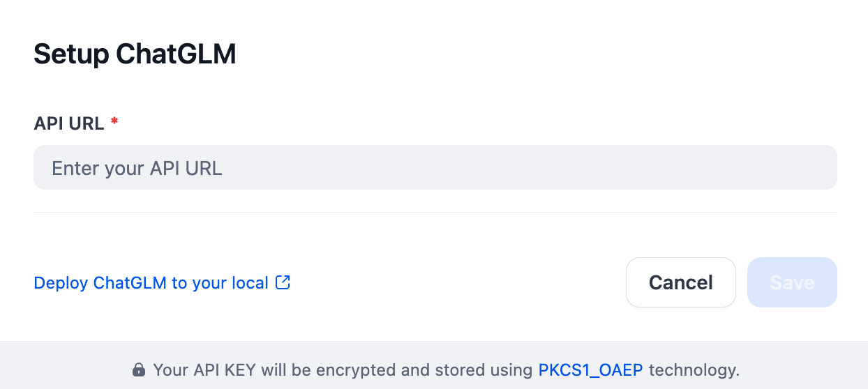Click the divider line below the URL field

click(434, 212)
